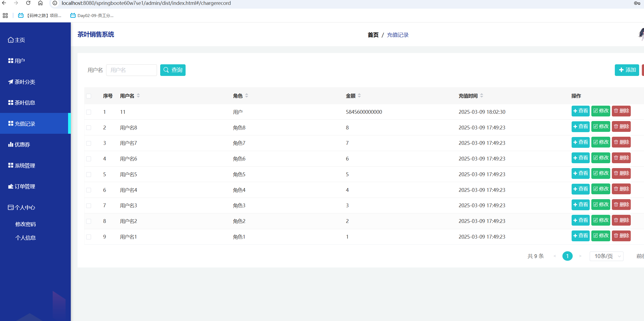Focus the 用户名 search input field
The height and width of the screenshot is (321, 644).
(131, 70)
